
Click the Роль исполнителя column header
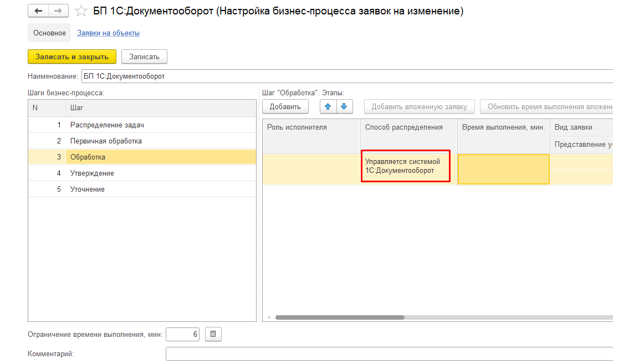311,136
